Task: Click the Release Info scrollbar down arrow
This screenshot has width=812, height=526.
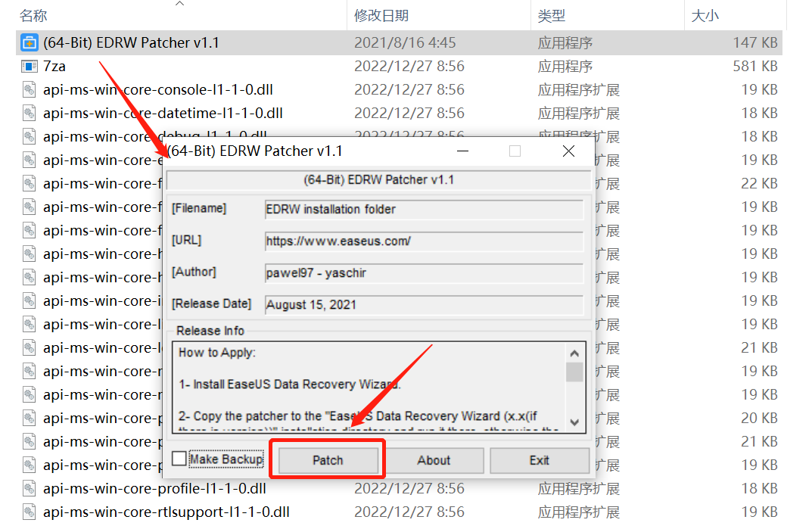Action: pos(574,422)
